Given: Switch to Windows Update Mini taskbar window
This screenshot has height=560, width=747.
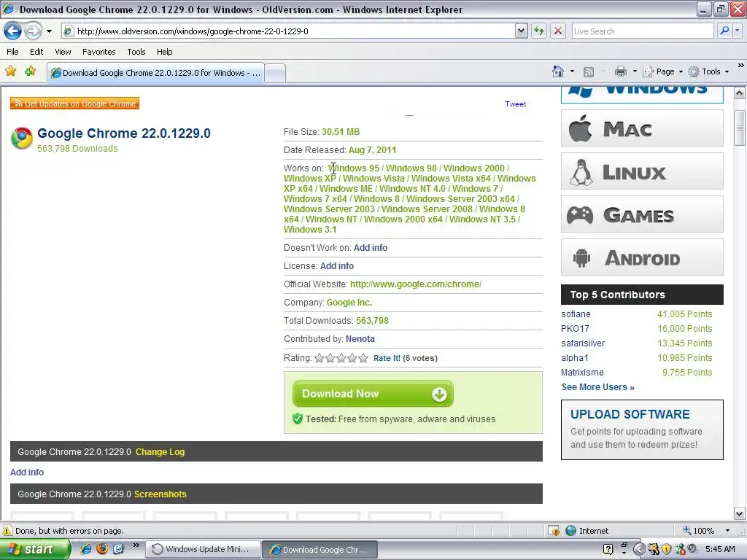Looking at the screenshot, I should (204, 549).
